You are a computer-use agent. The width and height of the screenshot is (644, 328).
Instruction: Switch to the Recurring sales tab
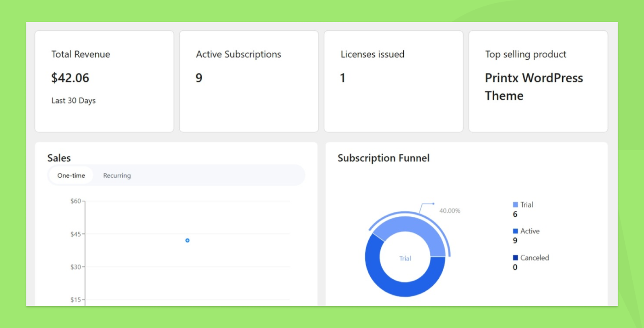pyautogui.click(x=117, y=176)
